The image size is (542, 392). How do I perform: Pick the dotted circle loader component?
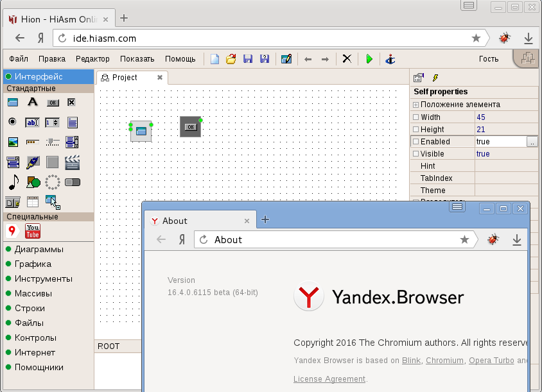pyautogui.click(x=53, y=182)
